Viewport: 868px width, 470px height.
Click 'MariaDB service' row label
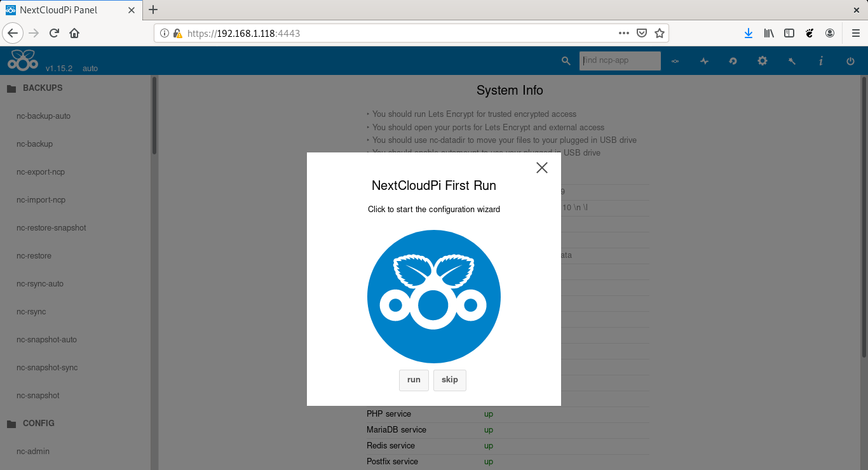click(x=397, y=430)
